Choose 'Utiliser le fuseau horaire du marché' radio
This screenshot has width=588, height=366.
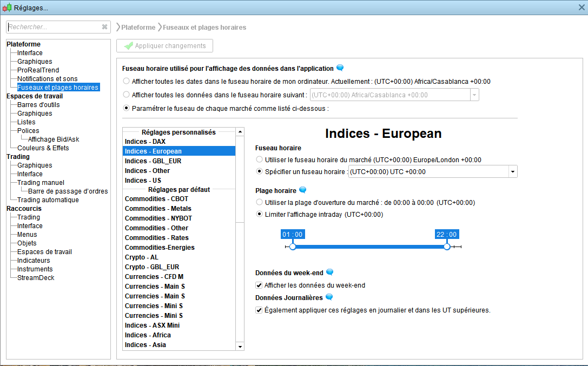pos(259,159)
